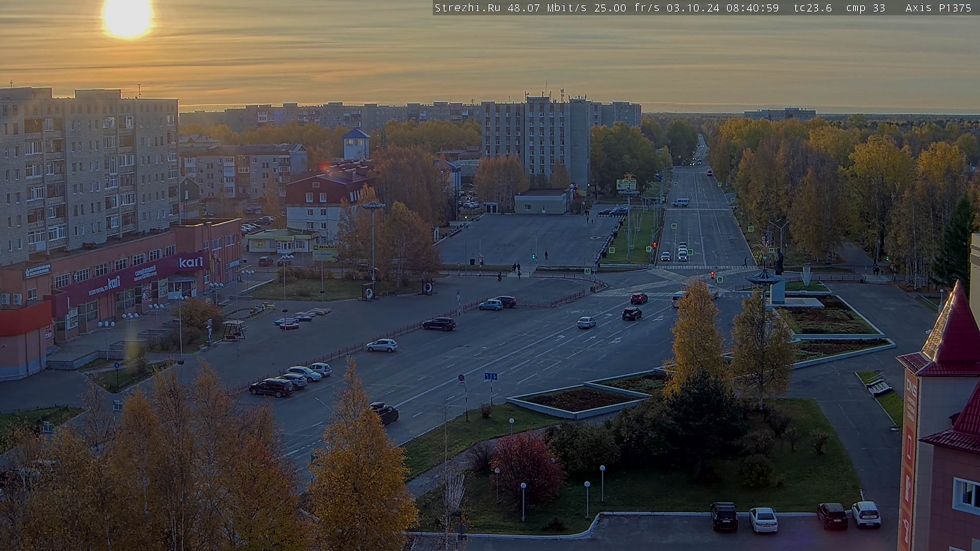
Task: Select the tc23.6 overlay value
Action: pyautogui.click(x=813, y=8)
